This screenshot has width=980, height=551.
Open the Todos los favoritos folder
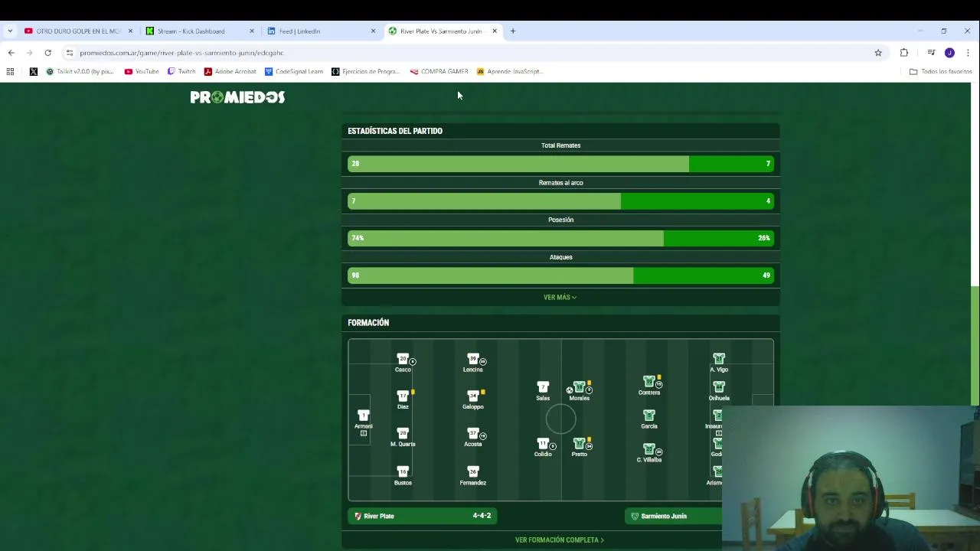(x=940, y=71)
